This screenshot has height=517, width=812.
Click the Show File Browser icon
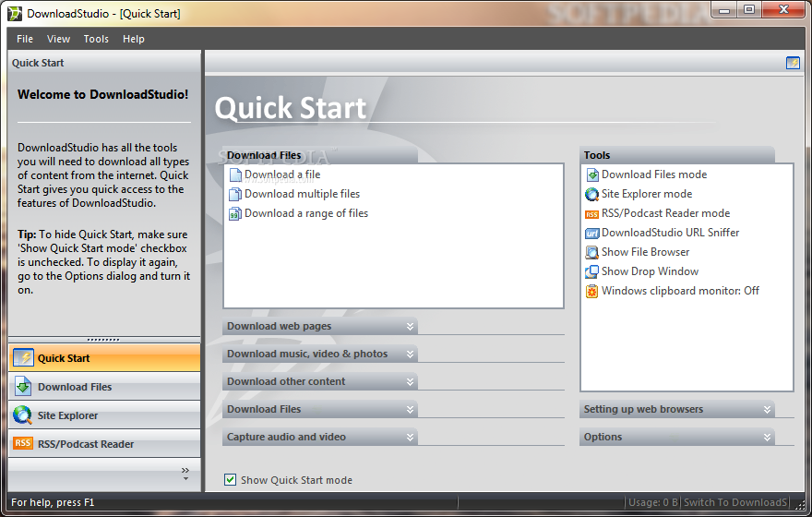coord(591,252)
